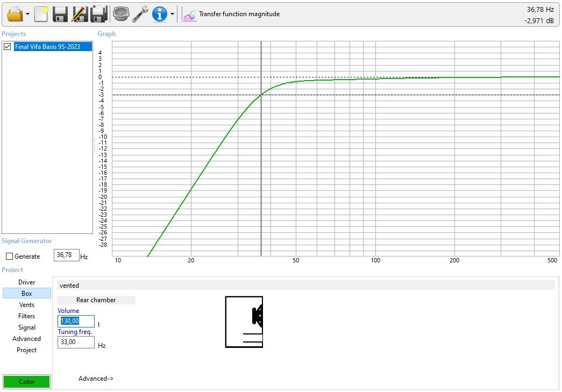
Task: Click the -2,971 dB readout
Action: (539, 21)
